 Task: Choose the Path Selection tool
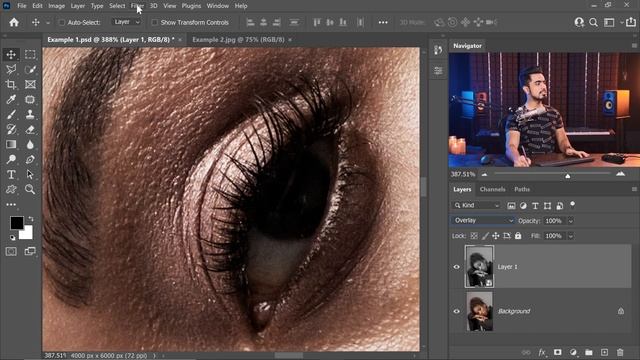click(30, 174)
